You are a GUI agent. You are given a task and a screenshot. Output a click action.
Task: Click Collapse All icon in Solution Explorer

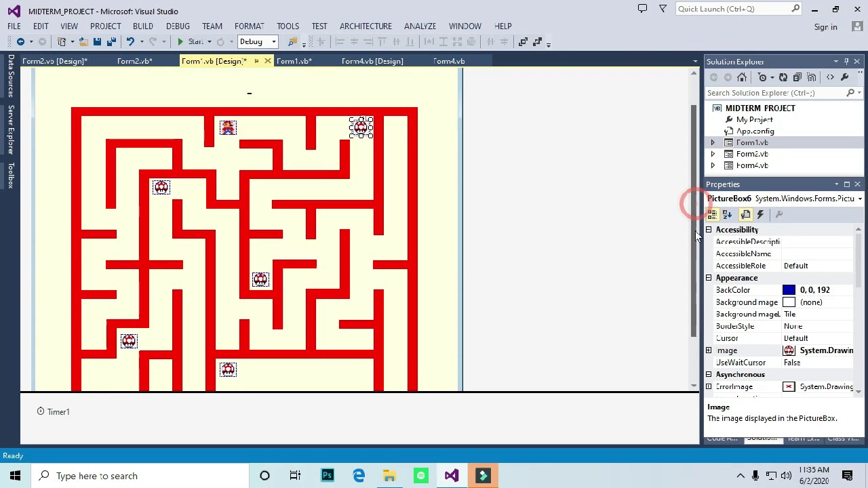(x=797, y=77)
